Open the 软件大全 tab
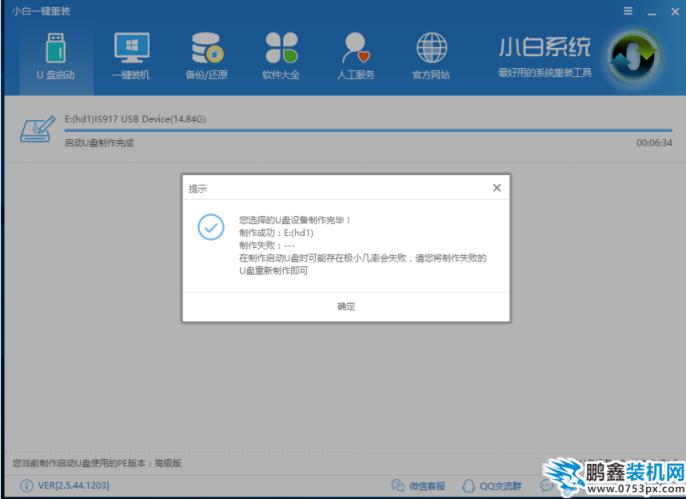Image resolution: width=686 pixels, height=499 pixels. (281, 57)
